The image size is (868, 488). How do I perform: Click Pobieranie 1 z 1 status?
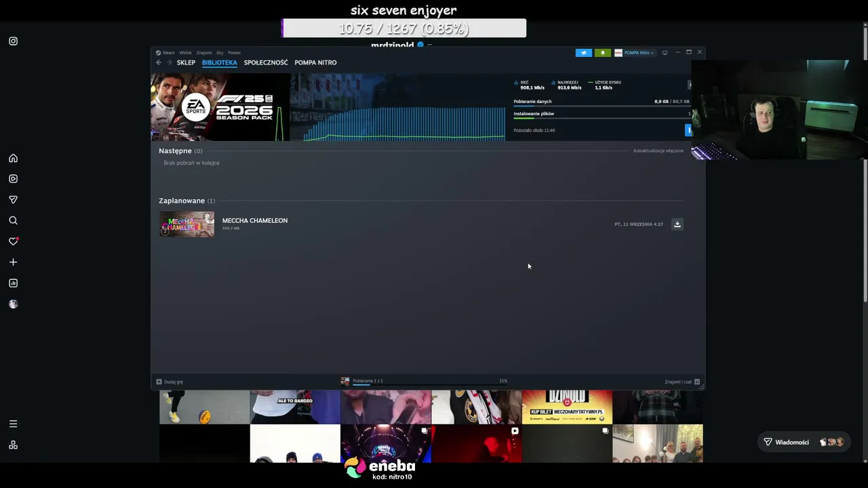click(x=368, y=381)
